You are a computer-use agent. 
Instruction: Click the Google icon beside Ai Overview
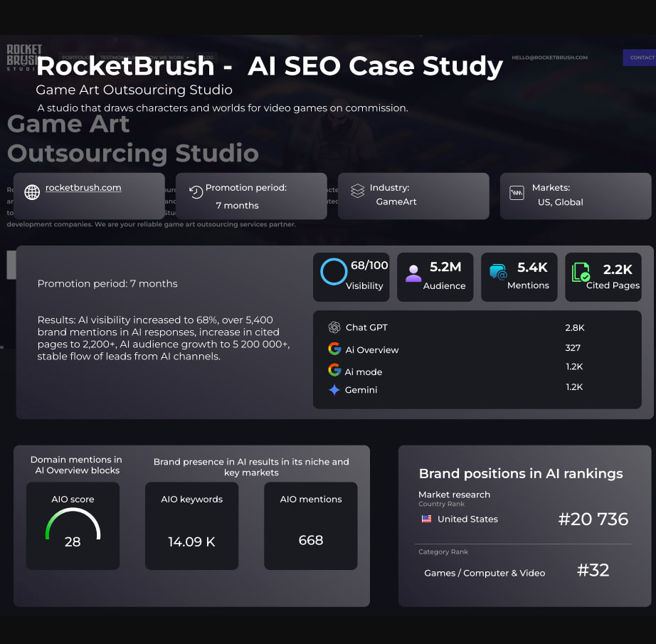click(334, 349)
